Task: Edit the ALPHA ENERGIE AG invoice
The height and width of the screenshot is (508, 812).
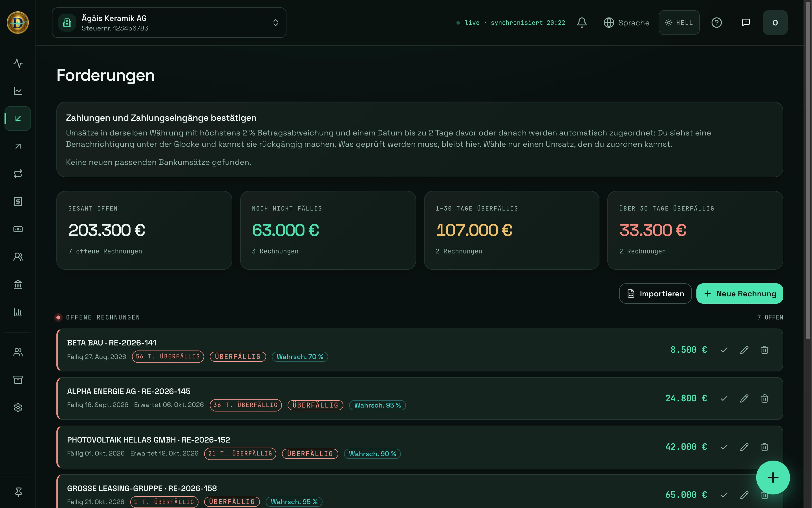Action: click(x=744, y=398)
